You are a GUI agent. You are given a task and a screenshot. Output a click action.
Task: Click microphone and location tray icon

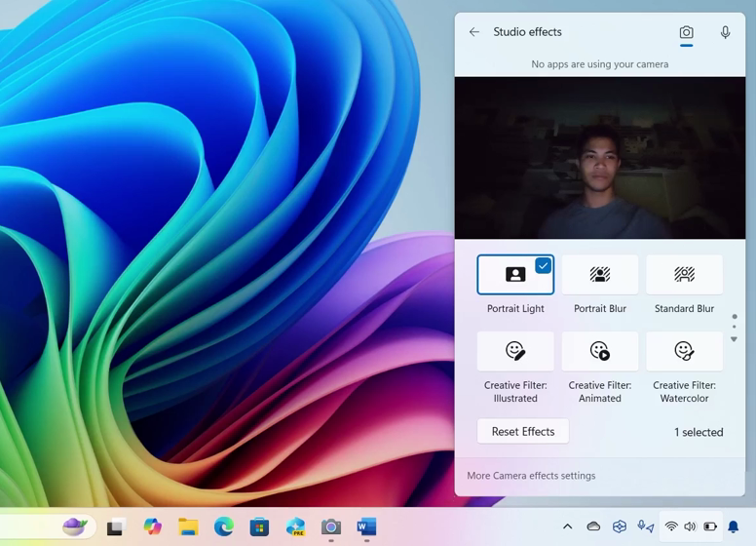[x=646, y=526]
